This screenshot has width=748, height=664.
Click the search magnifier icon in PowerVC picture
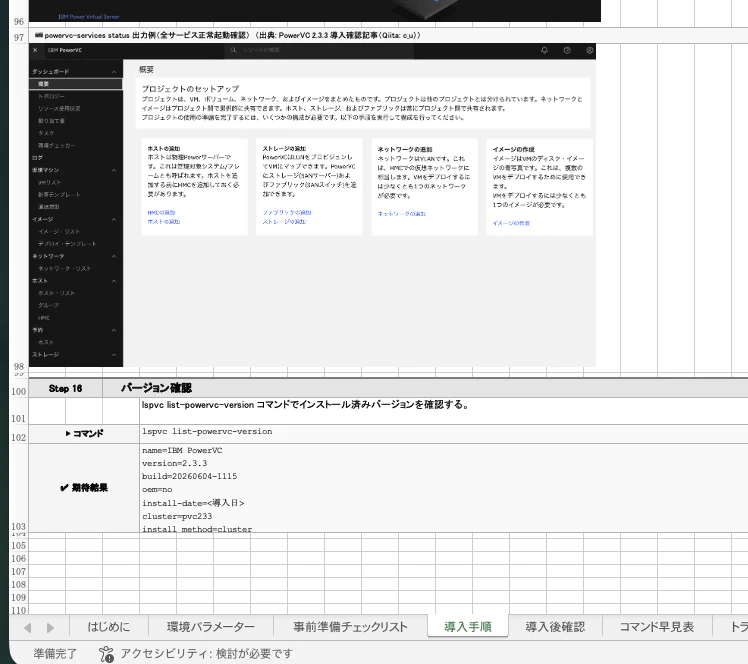pyautogui.click(x=233, y=50)
